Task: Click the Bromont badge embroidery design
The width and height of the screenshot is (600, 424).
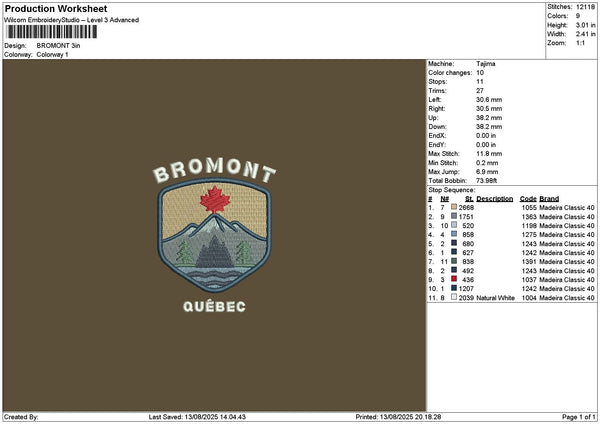Action: tap(214, 235)
